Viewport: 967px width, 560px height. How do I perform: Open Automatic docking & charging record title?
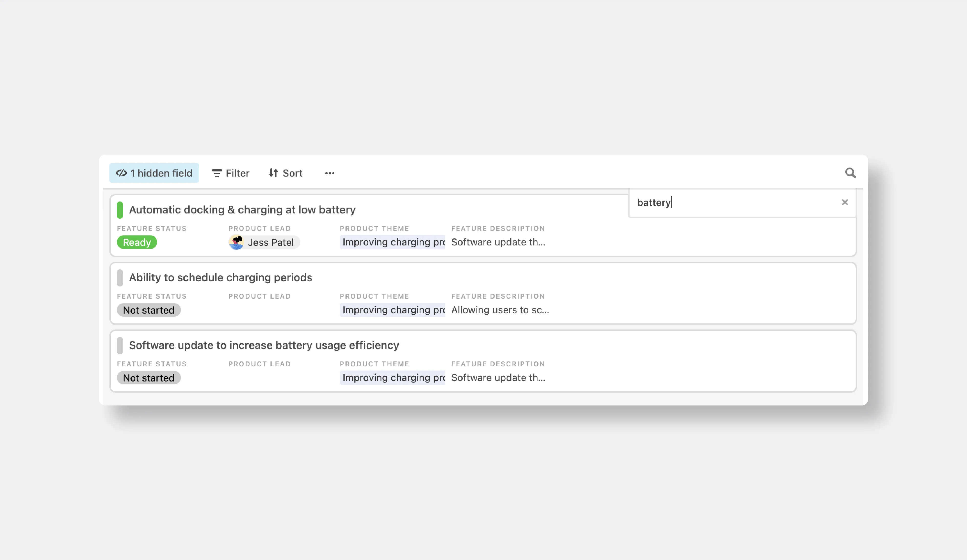pyautogui.click(x=242, y=210)
